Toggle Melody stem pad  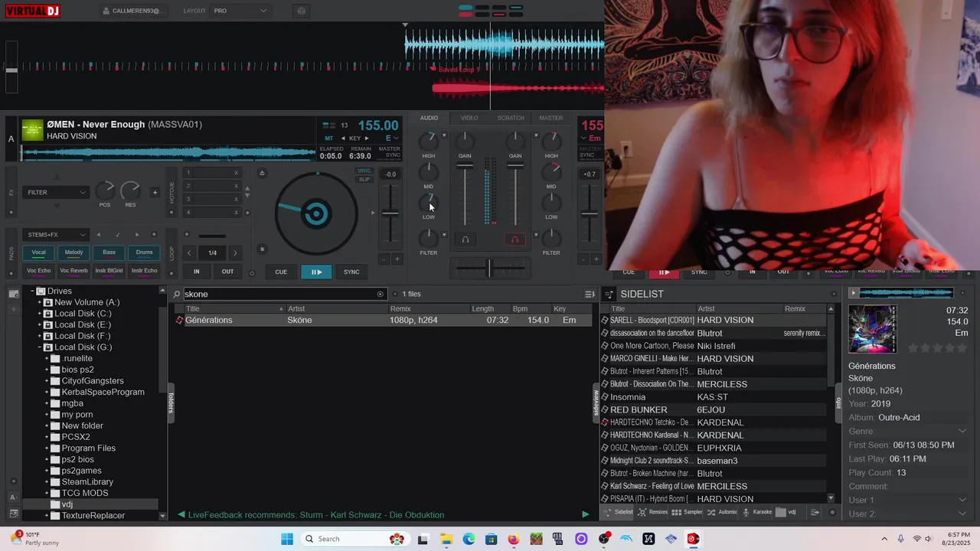click(x=73, y=253)
